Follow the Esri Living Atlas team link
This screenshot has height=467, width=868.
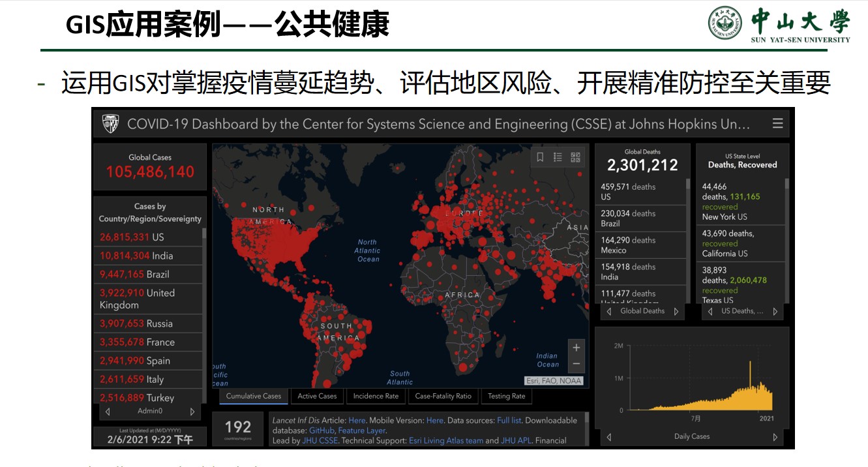(445, 440)
